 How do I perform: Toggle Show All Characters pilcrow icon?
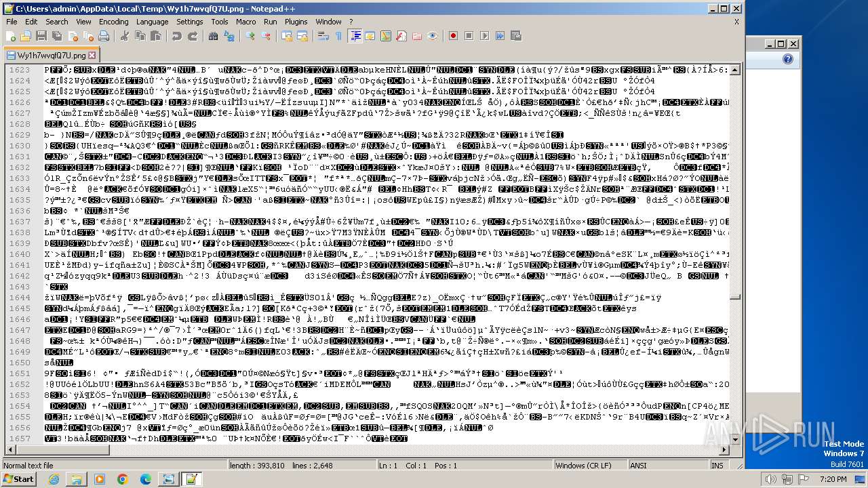(338, 36)
